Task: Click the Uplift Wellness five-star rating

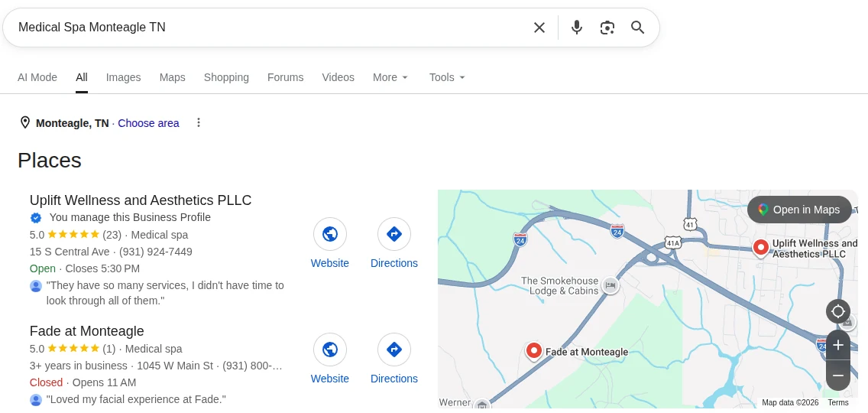Action: [73, 235]
